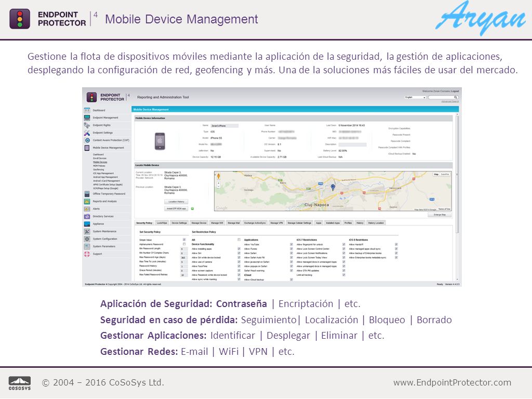
Task: Zoom in the map with plus button
Action: 219,183
